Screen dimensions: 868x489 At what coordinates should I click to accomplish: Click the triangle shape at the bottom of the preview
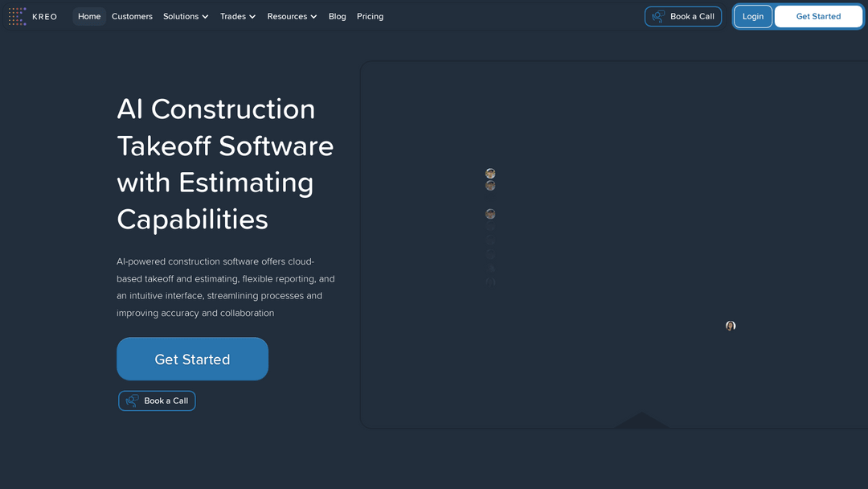(x=641, y=421)
